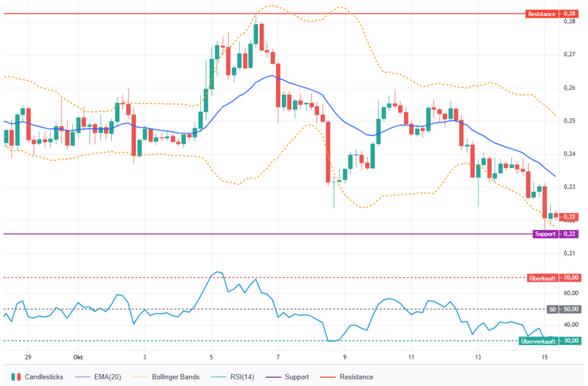
Task: Click the 70,00 RSI level tag
Action: pos(570,278)
